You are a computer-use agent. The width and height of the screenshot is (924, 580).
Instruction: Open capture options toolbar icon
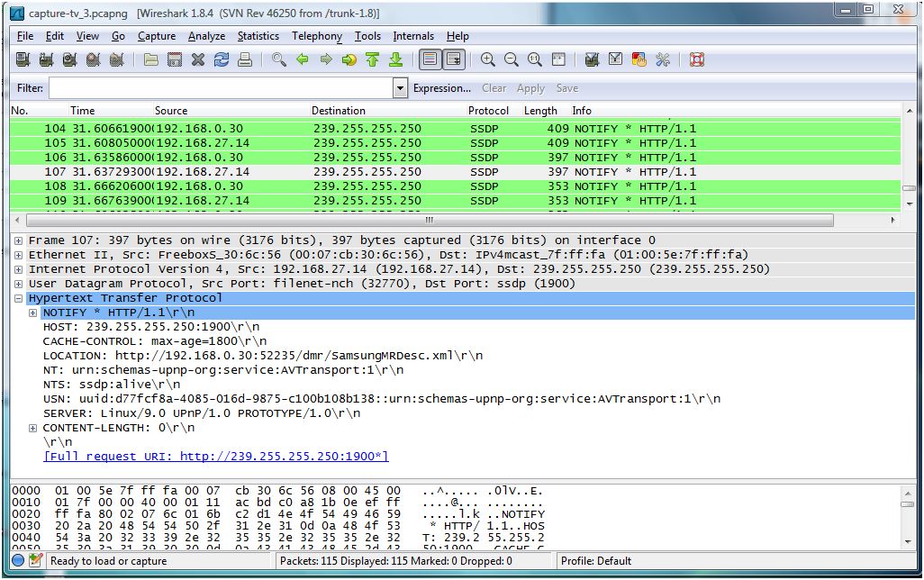coord(46,59)
